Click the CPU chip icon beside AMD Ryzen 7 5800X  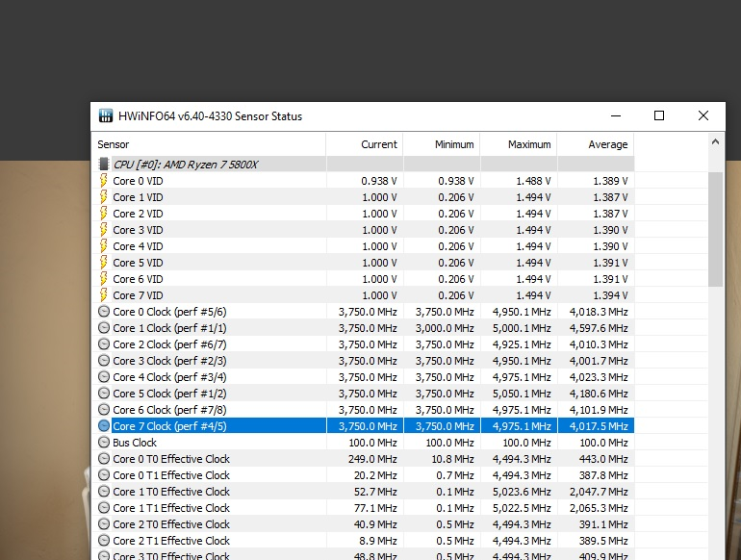click(x=104, y=164)
